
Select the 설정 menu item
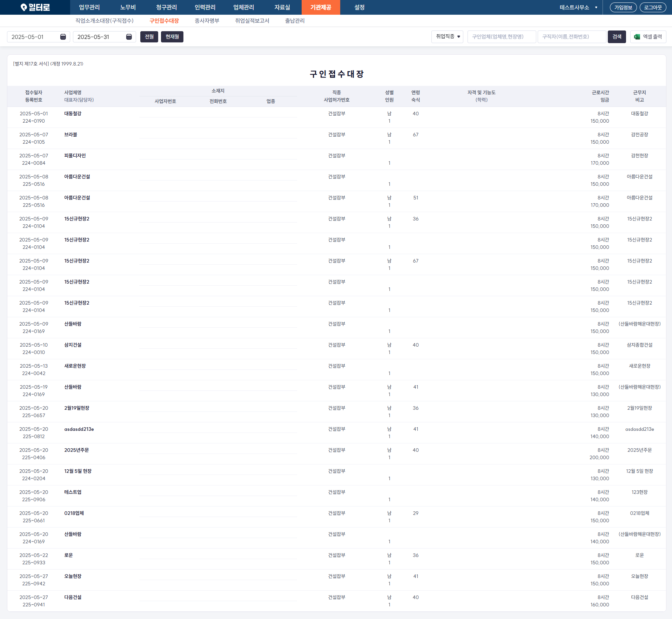point(359,7)
